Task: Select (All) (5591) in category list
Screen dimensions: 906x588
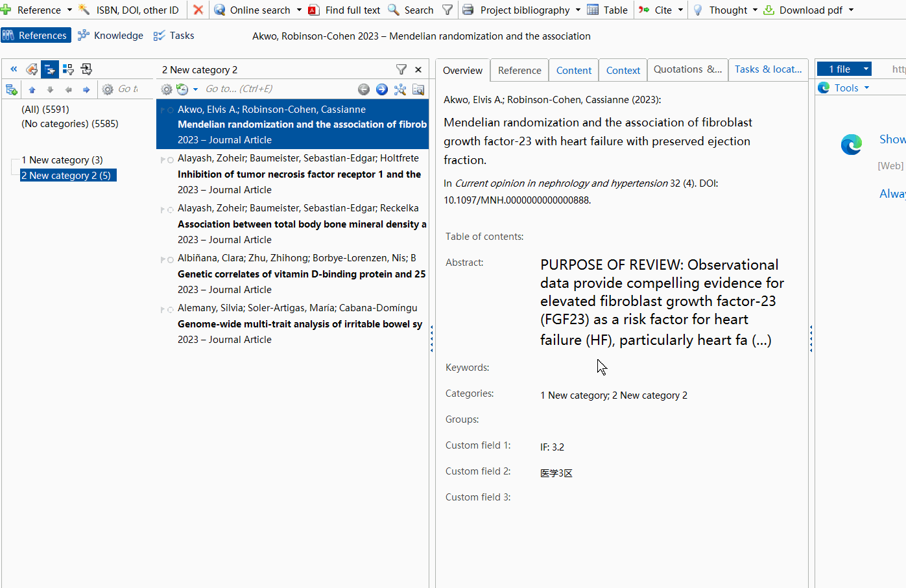Action: [x=45, y=109]
